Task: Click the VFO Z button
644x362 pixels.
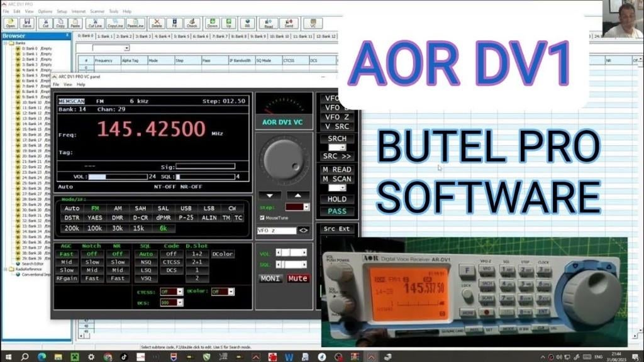Action: pos(337,117)
